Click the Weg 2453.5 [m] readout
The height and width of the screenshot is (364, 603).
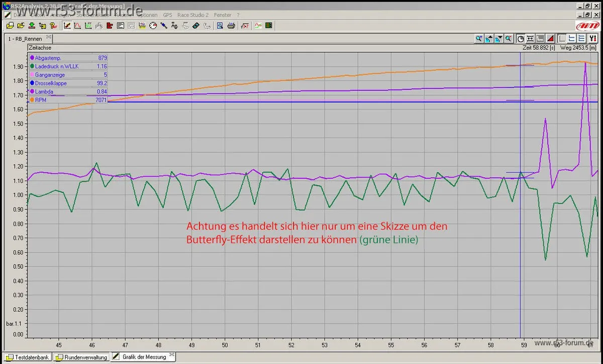pos(578,48)
